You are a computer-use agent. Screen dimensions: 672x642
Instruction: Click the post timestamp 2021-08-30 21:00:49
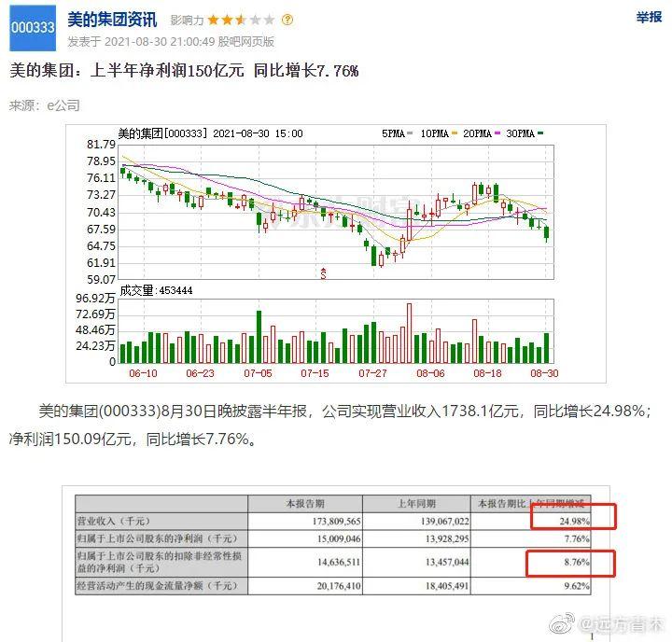pyautogui.click(x=159, y=42)
